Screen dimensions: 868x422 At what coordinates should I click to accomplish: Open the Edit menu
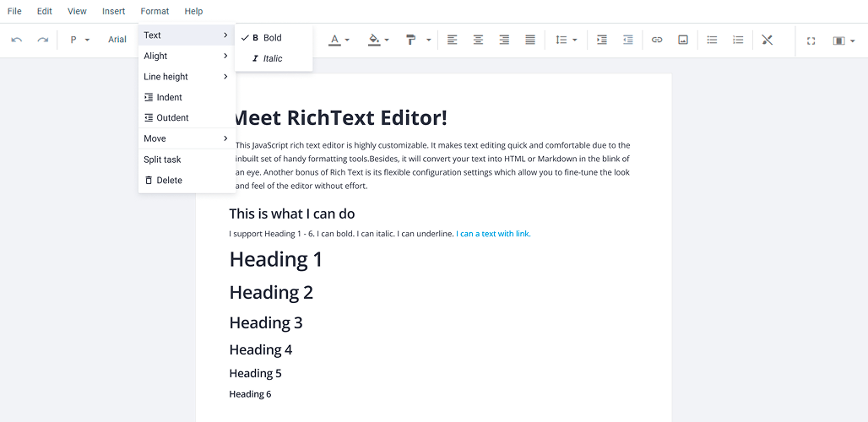pyautogui.click(x=44, y=11)
